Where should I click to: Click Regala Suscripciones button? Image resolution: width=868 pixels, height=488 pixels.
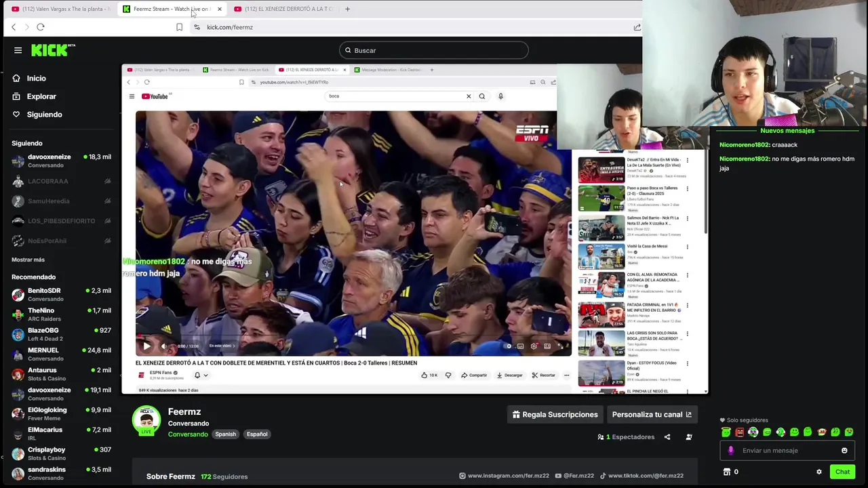point(555,414)
